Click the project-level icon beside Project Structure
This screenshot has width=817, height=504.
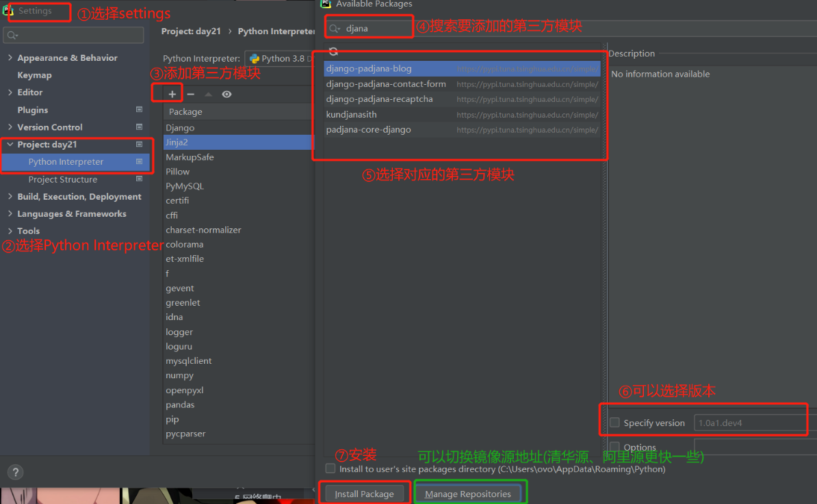(139, 179)
